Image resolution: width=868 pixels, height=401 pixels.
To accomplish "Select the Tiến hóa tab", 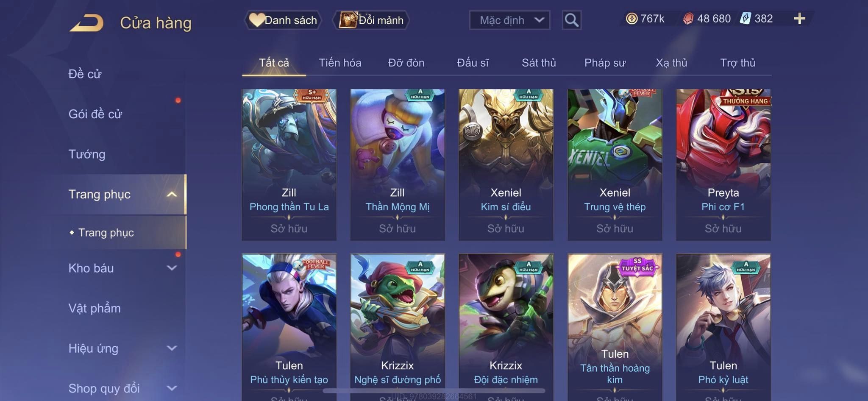I will 340,63.
